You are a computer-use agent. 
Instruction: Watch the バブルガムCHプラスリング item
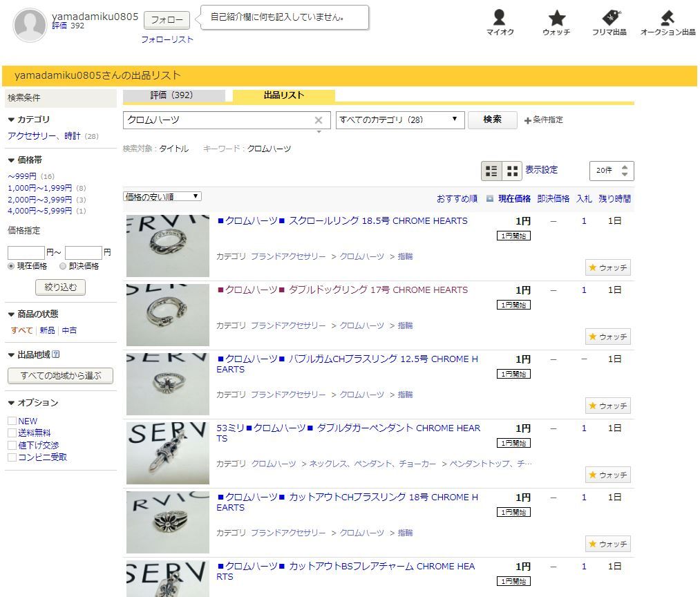607,406
